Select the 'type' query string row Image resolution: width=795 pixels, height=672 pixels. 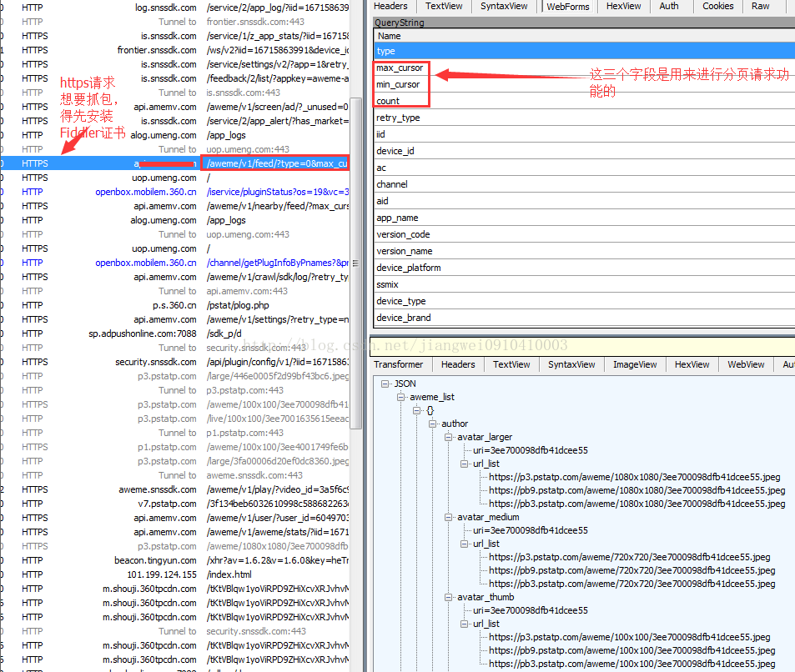pos(585,51)
